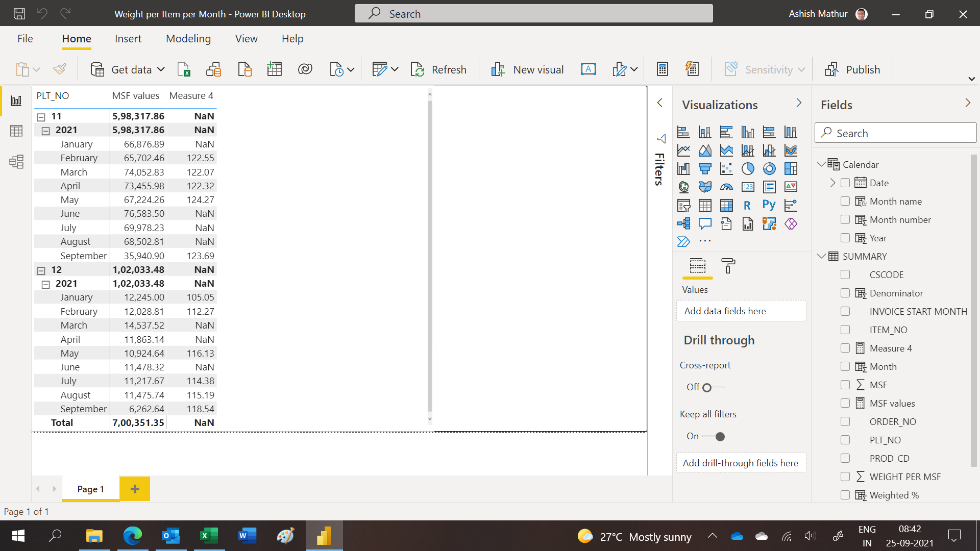980x551 pixels.
Task: Click the Publish button
Action: (x=852, y=69)
